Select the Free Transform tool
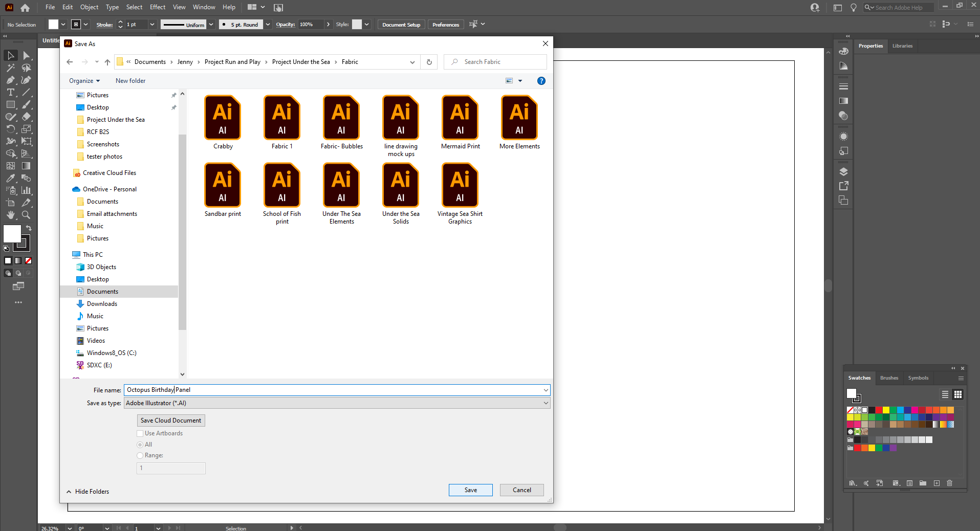 27,141
